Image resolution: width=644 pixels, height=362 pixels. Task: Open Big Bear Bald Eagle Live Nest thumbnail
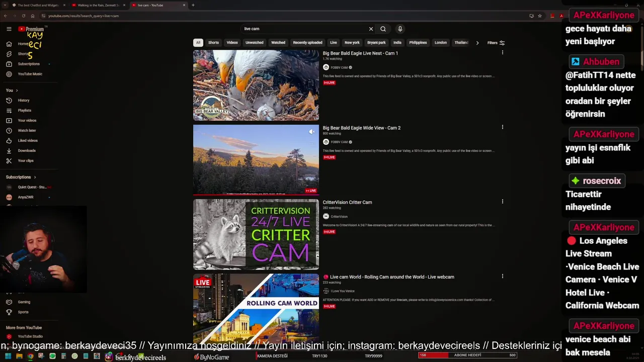[256, 85]
